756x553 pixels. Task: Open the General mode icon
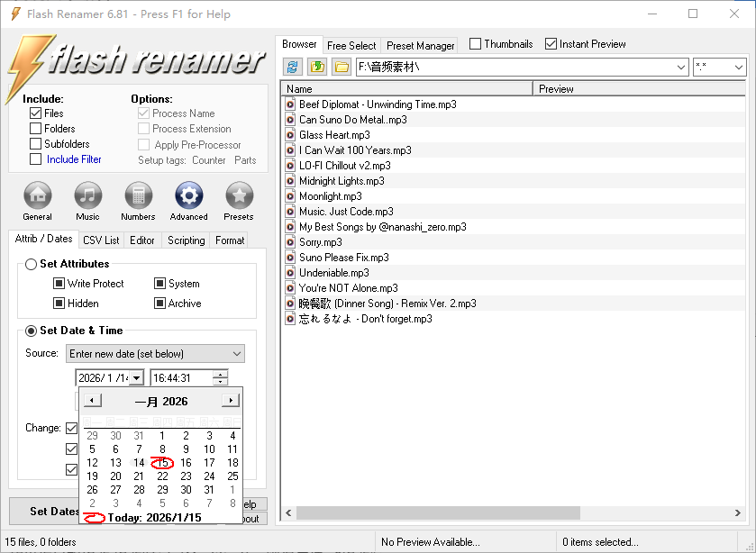pyautogui.click(x=37, y=195)
